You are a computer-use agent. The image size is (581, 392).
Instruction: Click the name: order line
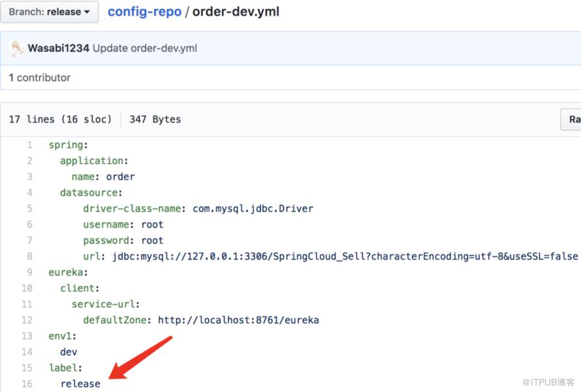[103, 177]
